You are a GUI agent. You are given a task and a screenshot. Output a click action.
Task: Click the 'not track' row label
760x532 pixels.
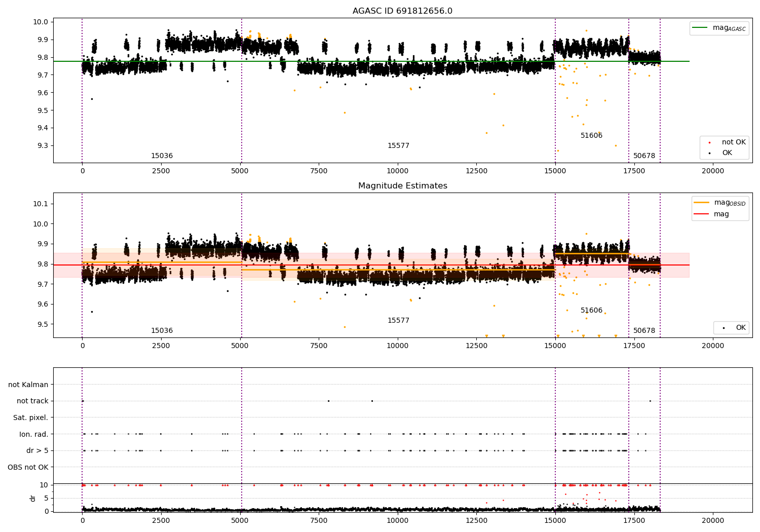32,401
